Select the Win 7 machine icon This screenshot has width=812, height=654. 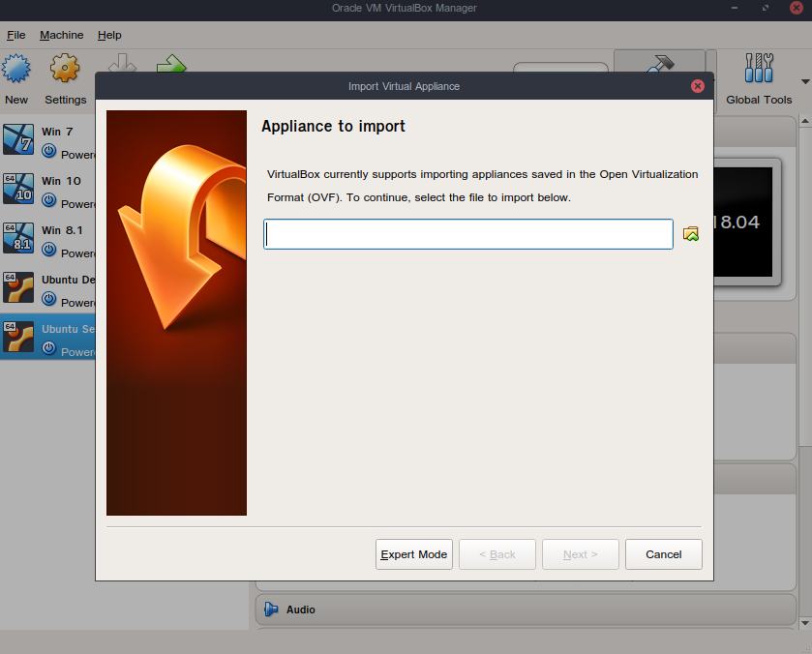[18, 139]
